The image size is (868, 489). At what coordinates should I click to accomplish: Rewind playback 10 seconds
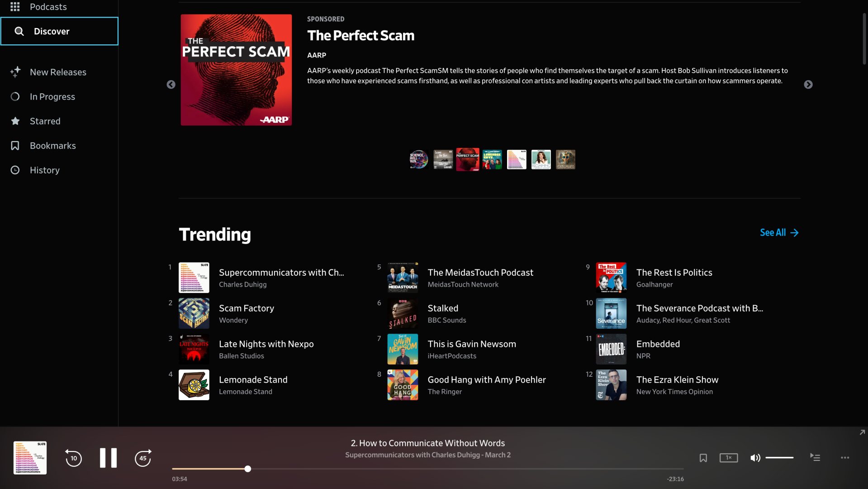point(73,458)
